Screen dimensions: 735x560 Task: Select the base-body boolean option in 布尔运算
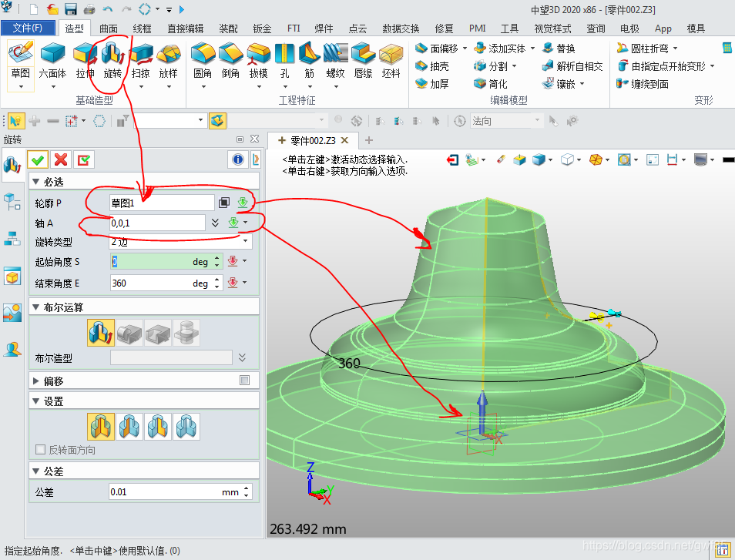tap(101, 333)
